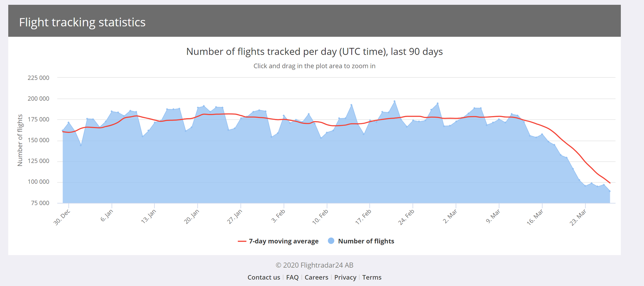Click the 200 000 y-axis label

[38, 98]
